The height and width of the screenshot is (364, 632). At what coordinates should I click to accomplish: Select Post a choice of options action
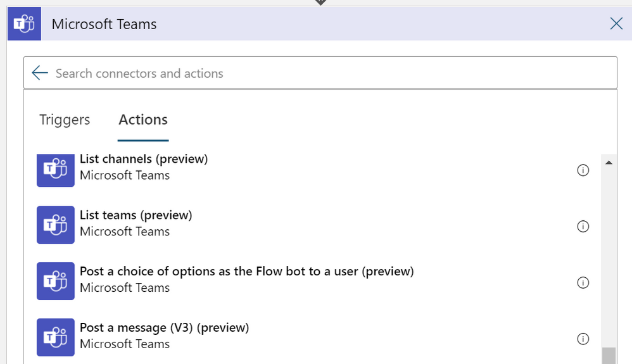click(246, 272)
